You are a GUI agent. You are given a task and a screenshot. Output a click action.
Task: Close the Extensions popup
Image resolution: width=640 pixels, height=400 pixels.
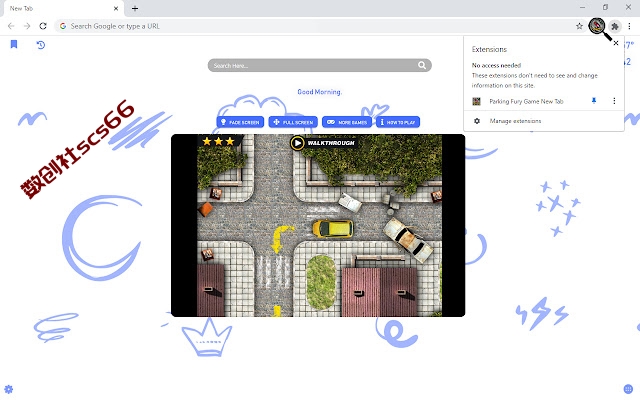point(616,43)
